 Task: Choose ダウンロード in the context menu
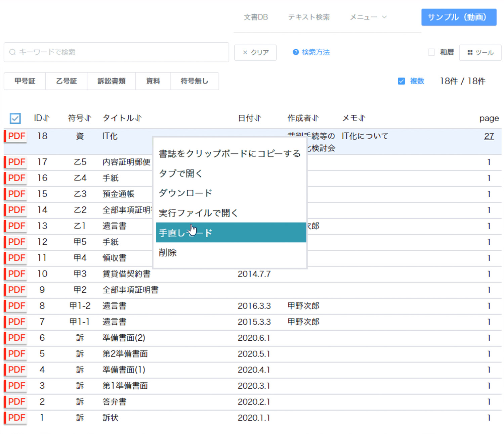(231, 193)
